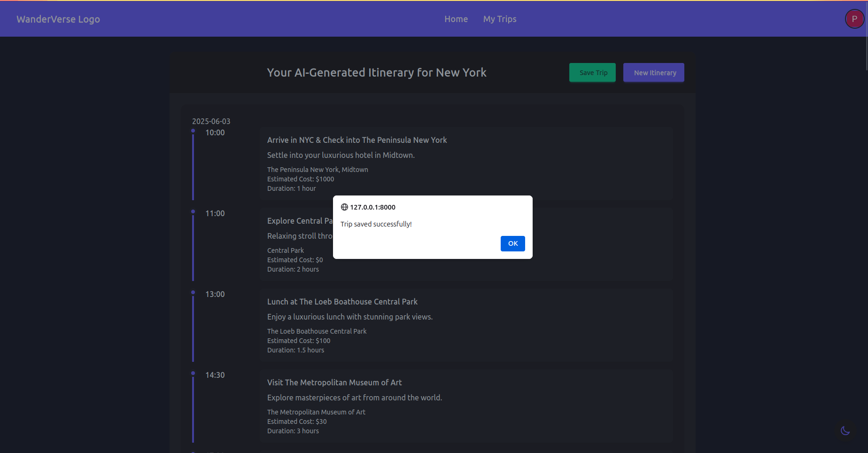This screenshot has width=868, height=453.
Task: Open the profile avatar labeled P
Action: [x=854, y=19]
